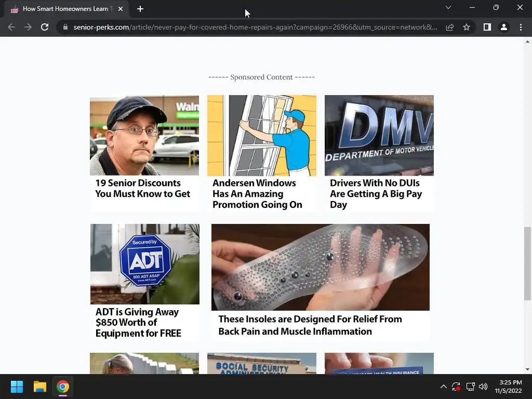Click the sync update tray icon
The image size is (532, 399).
point(456,387)
